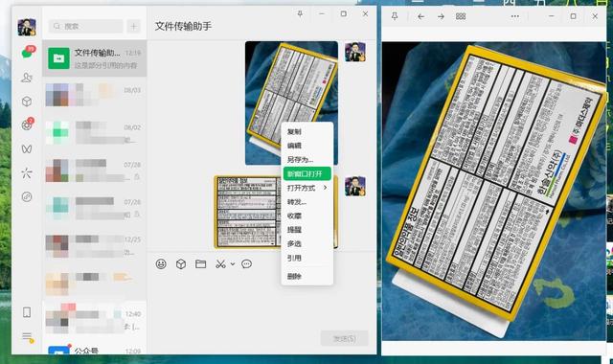Choose 编辑 in the context menu

(x=306, y=146)
